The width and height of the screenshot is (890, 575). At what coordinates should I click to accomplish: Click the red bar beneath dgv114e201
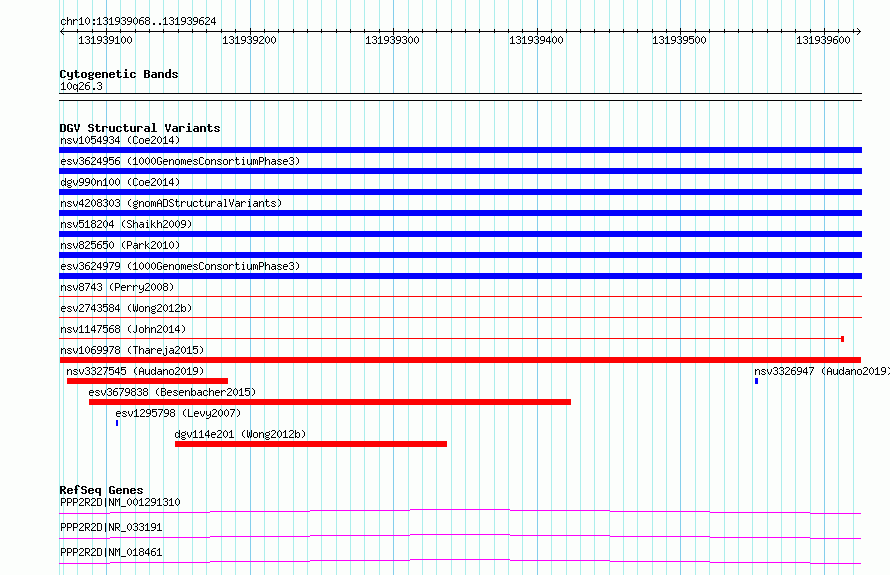(311, 444)
